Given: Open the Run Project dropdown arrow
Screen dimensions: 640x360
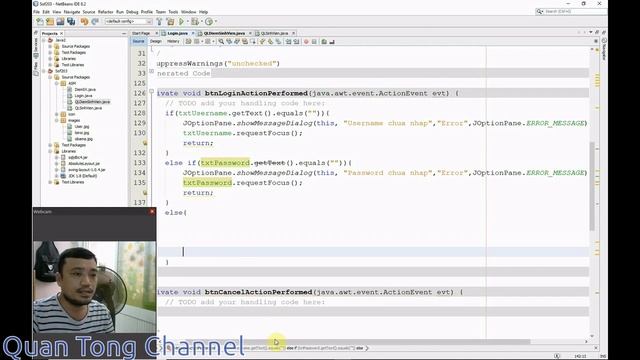Looking at the screenshot, I should [x=188, y=22].
